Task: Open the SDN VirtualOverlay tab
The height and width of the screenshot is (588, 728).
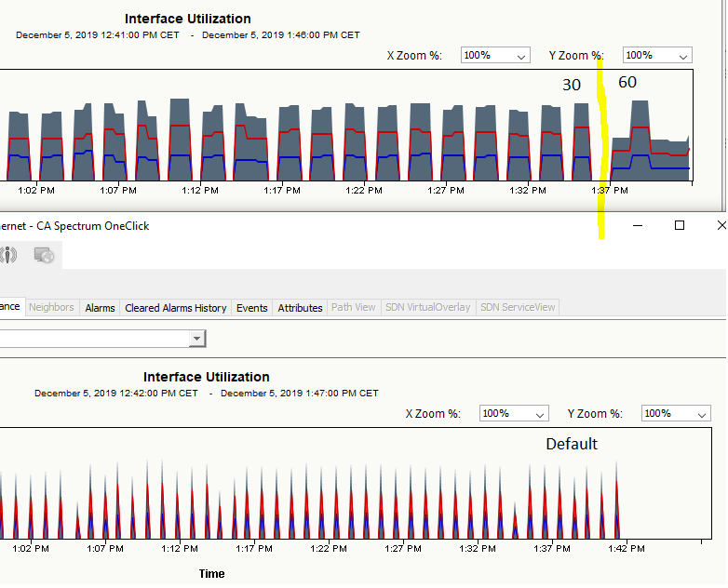Action: (x=428, y=307)
